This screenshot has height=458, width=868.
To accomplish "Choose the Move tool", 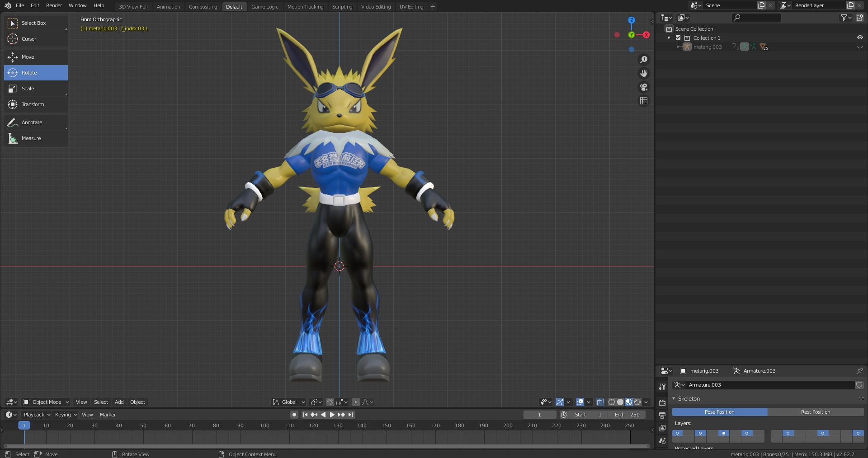I will (x=36, y=57).
